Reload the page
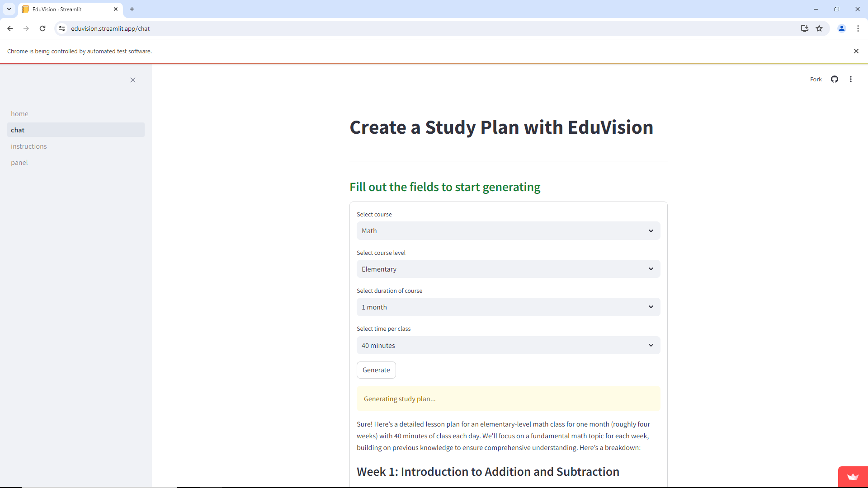Viewport: 868px width, 488px height. pos(42,28)
